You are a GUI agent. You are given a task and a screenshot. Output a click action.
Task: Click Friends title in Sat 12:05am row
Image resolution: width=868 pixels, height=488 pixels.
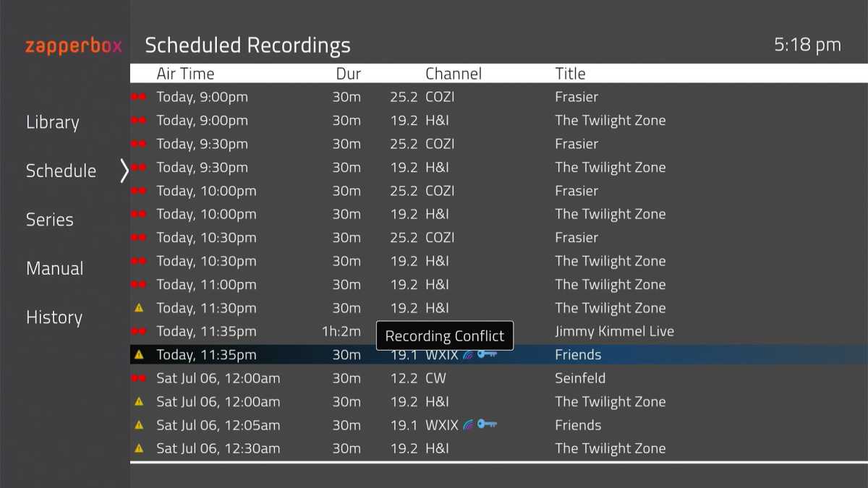coord(578,425)
